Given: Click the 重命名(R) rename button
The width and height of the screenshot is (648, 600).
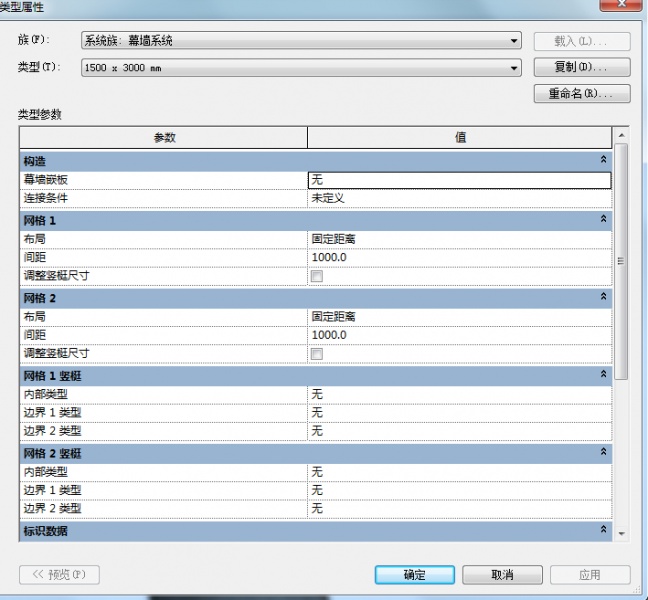Looking at the screenshot, I should point(582,93).
